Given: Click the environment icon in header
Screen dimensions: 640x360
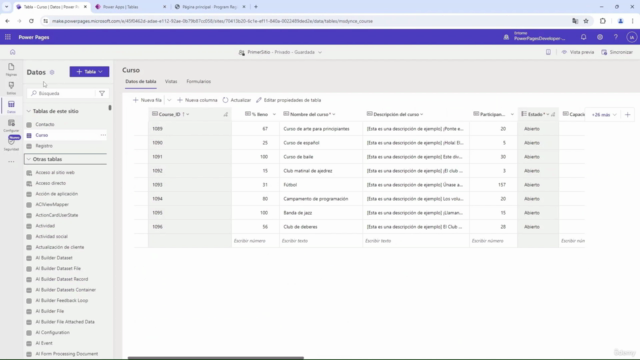Looking at the screenshot, I should (506, 37).
